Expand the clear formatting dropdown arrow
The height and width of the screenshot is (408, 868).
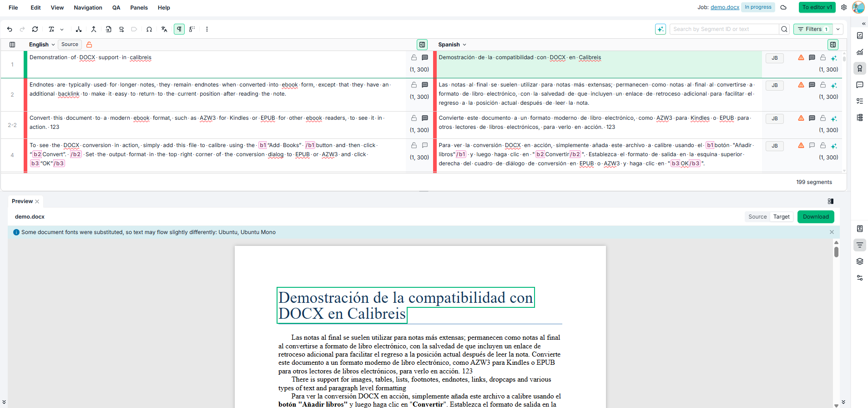point(62,29)
